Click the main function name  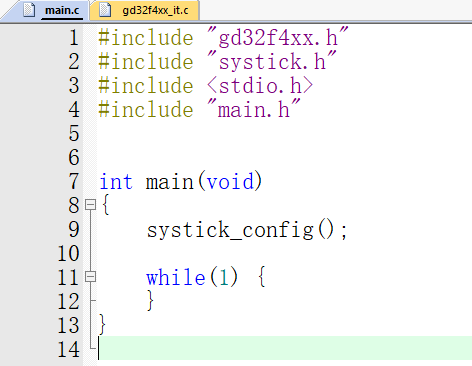[x=170, y=182]
